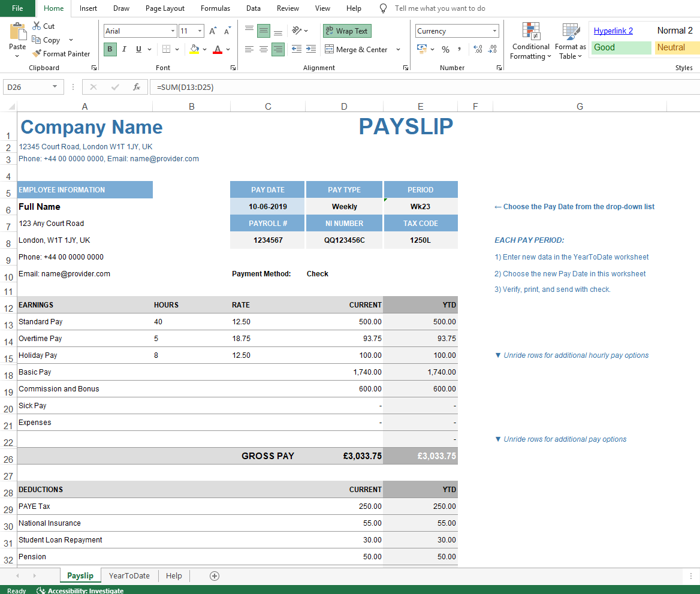Click Decrease Decimal icon
700x594 pixels.
tap(493, 49)
